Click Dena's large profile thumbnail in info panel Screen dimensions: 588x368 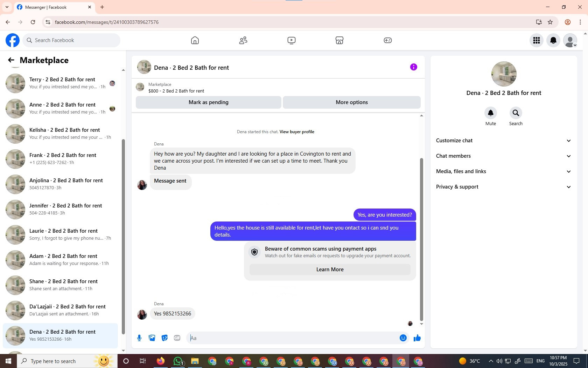coord(504,74)
